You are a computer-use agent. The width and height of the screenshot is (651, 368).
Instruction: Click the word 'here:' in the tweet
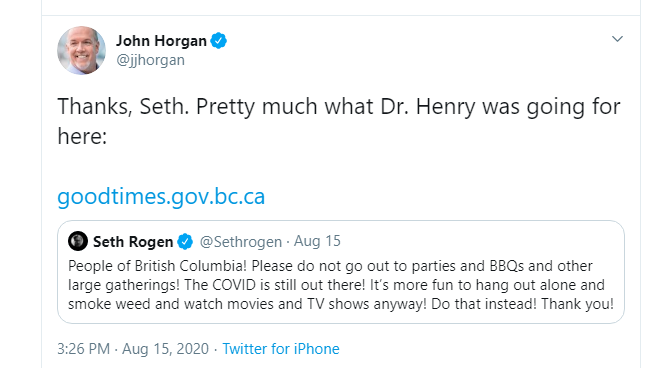[x=82, y=136]
